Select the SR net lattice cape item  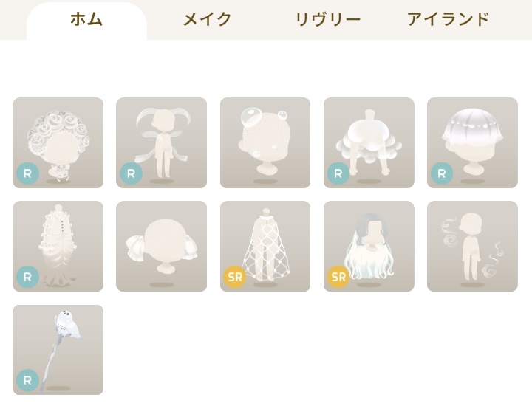[x=265, y=246]
